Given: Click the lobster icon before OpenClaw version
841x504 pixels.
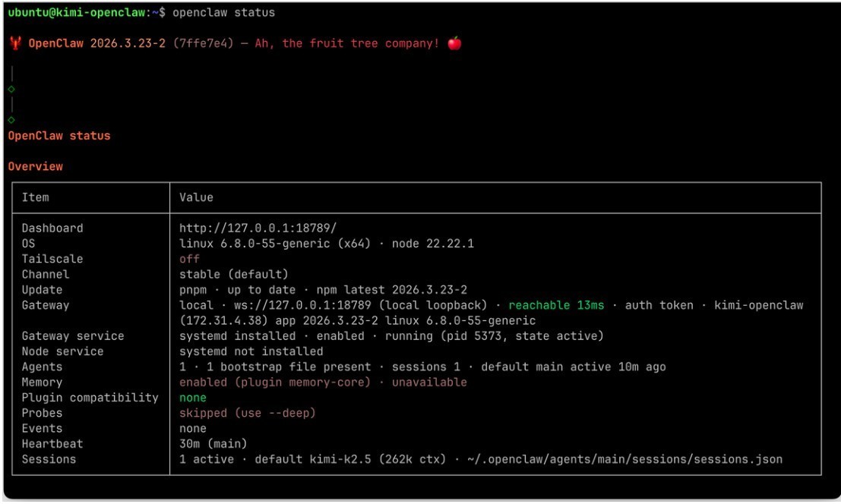Looking at the screenshot, I should [x=14, y=43].
